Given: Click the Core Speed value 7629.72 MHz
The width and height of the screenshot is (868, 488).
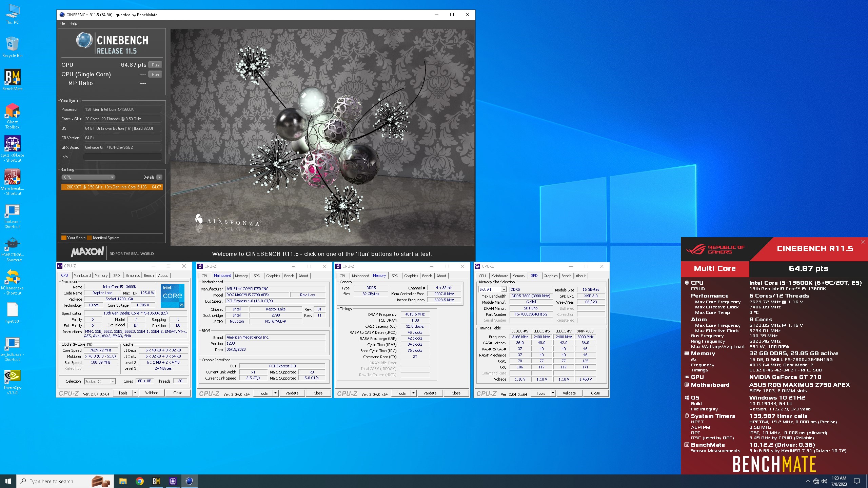Looking at the screenshot, I should (x=100, y=350).
